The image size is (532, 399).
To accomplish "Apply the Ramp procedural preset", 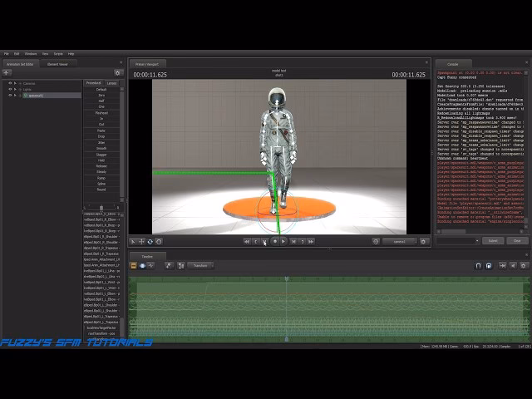I will [x=101, y=178].
